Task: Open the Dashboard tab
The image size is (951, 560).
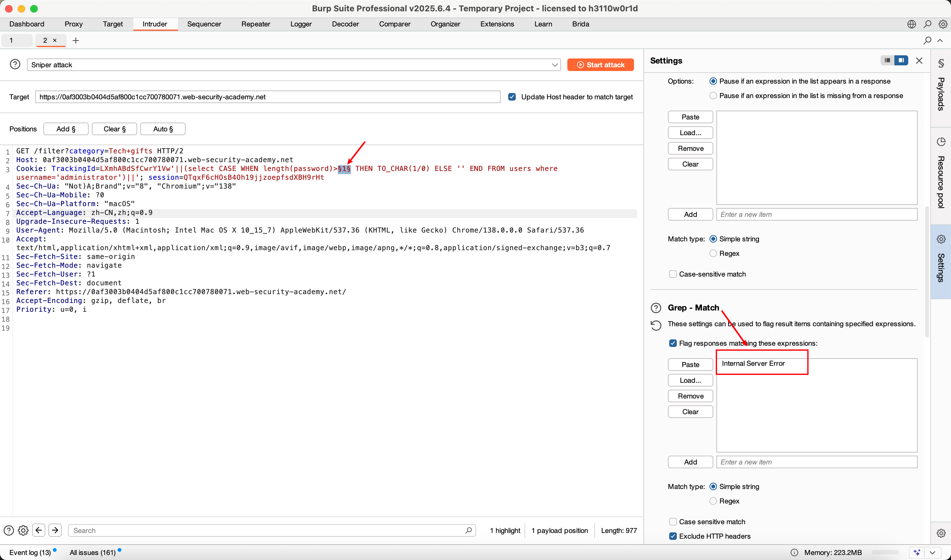Action: 27,24
